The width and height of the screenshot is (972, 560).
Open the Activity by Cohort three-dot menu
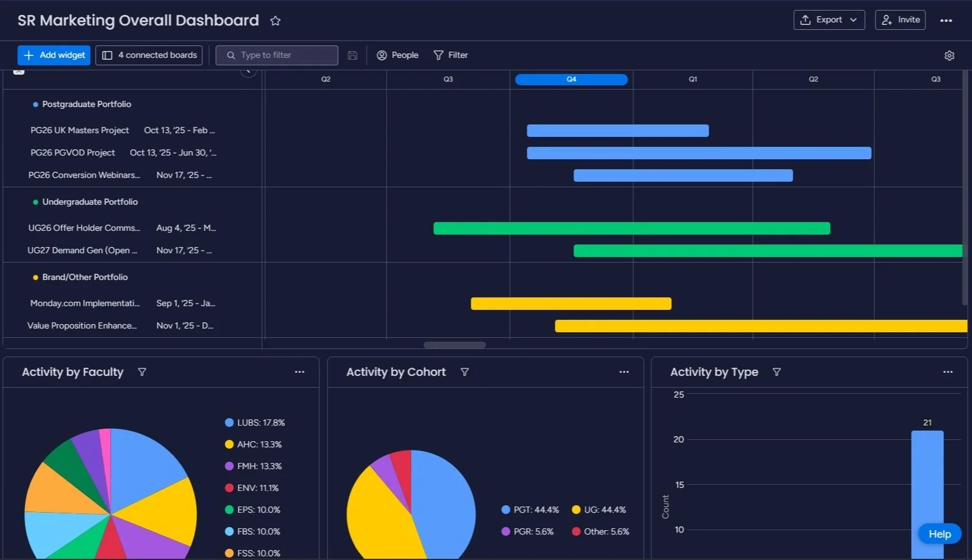click(624, 371)
